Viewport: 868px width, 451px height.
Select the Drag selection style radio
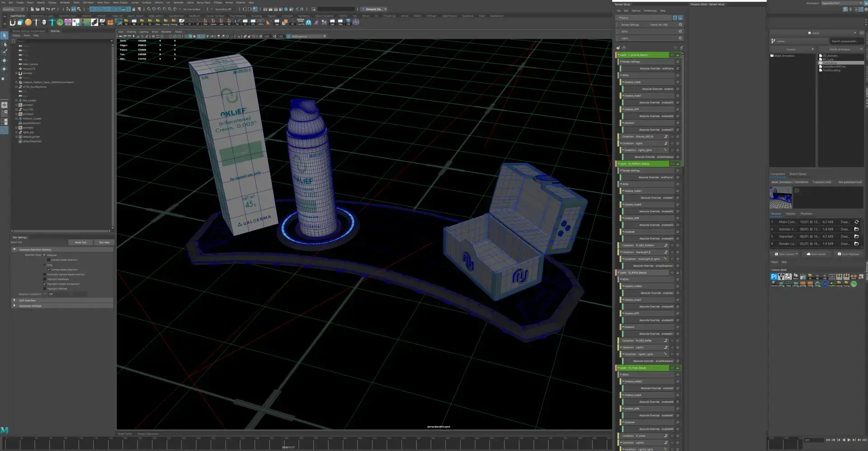point(45,265)
